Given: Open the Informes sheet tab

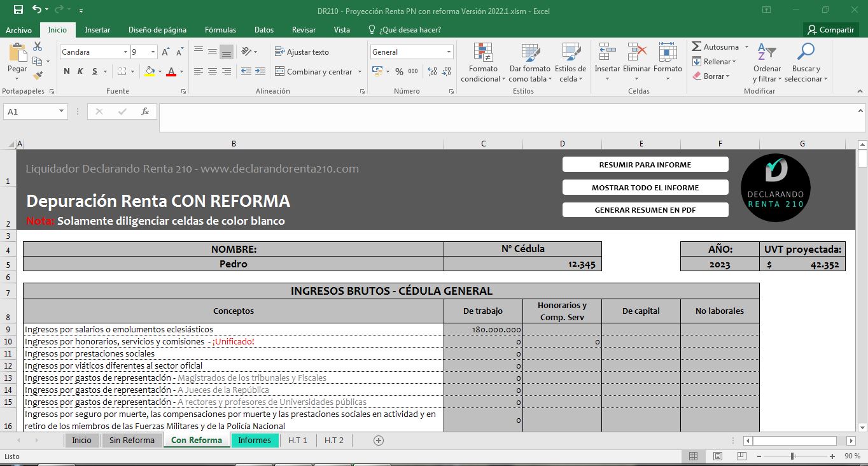Looking at the screenshot, I should click(255, 440).
